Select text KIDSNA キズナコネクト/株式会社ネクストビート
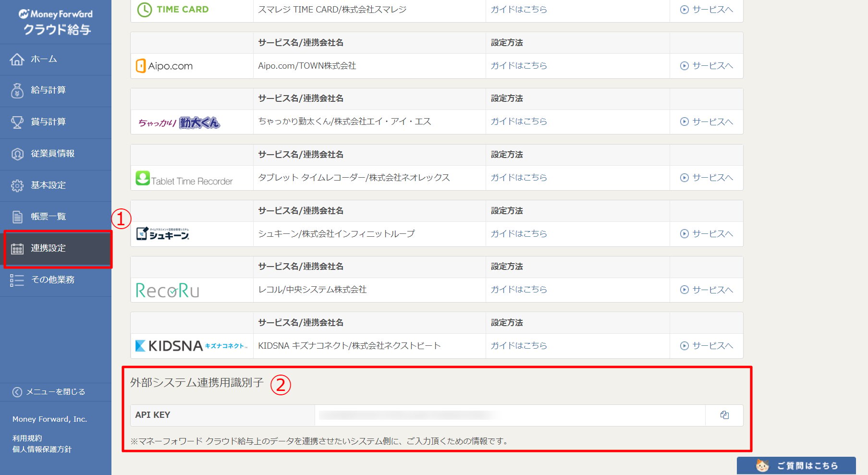 (349, 345)
